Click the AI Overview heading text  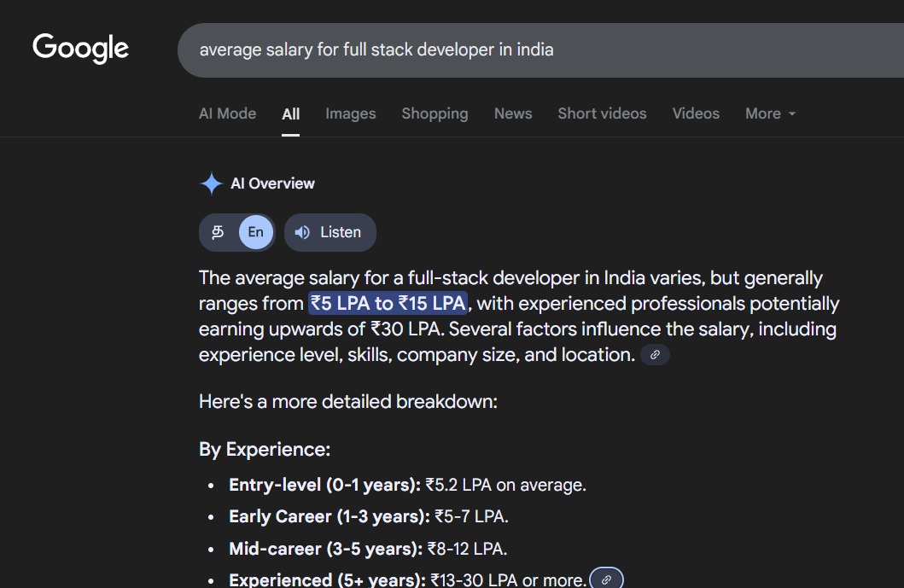[272, 183]
